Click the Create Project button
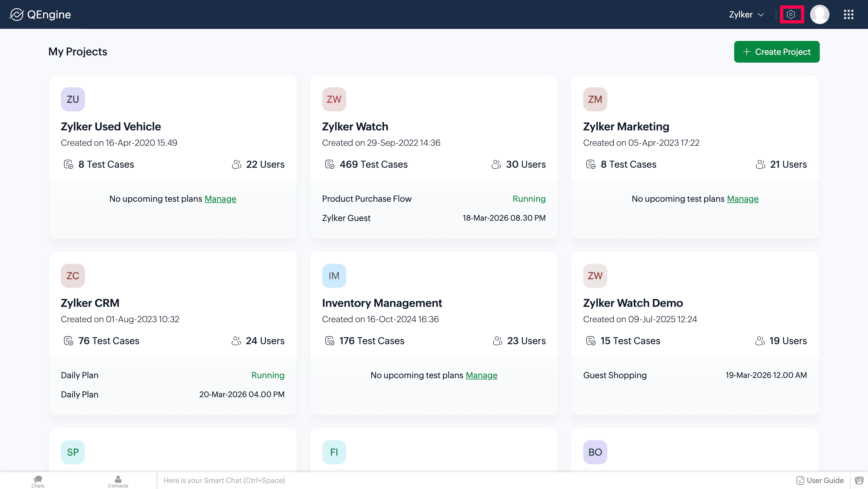The width and height of the screenshot is (868, 489). tap(777, 52)
